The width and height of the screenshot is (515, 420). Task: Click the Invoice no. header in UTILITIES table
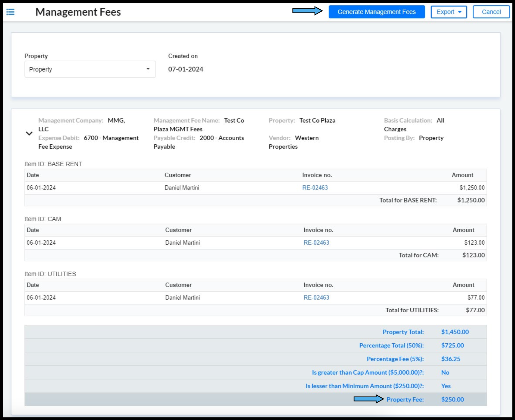coord(318,285)
